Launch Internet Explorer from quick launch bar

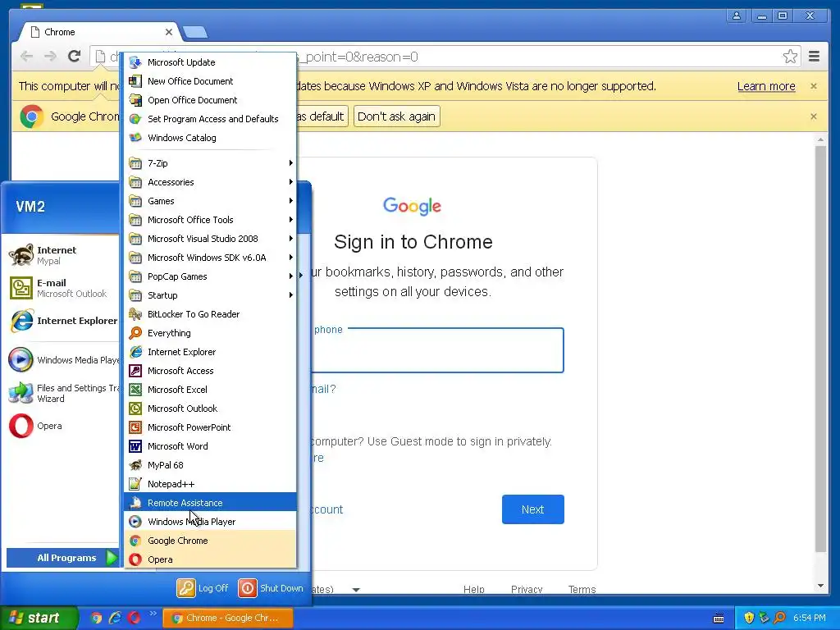tap(115, 618)
